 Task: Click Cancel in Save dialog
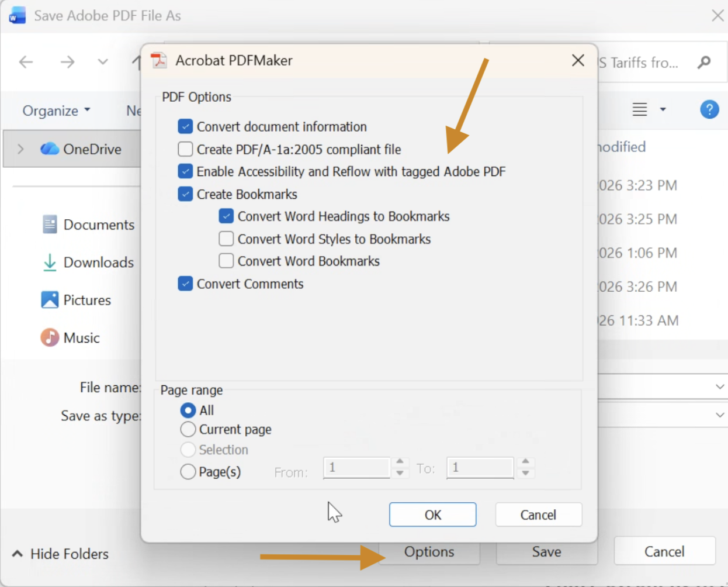665,551
